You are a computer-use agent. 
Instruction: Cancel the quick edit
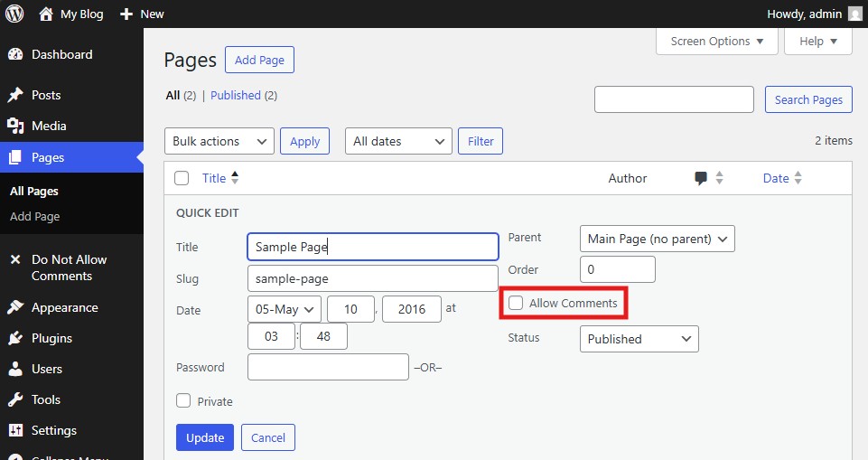[x=268, y=437]
